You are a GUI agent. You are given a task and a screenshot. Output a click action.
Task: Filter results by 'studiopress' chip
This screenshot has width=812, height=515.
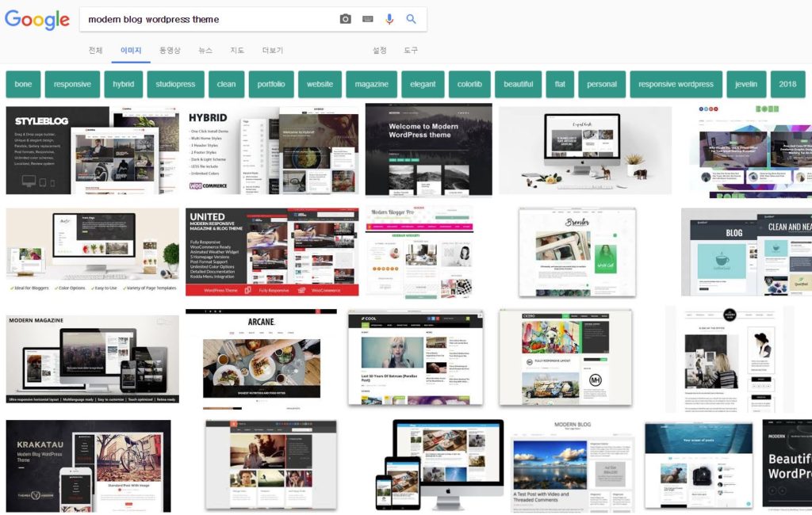click(x=175, y=84)
